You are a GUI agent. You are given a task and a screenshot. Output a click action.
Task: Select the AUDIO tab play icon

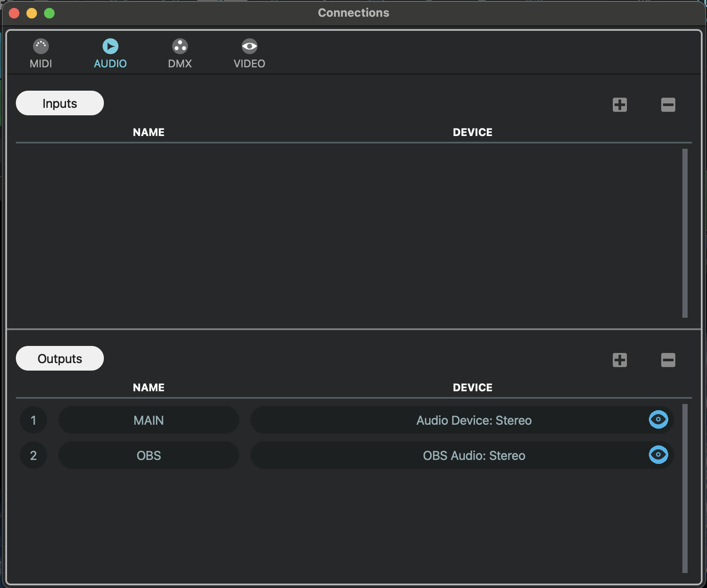click(x=110, y=46)
